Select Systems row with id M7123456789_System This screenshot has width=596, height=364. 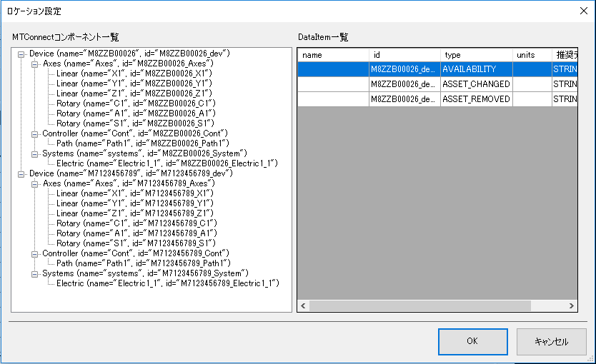point(145,273)
